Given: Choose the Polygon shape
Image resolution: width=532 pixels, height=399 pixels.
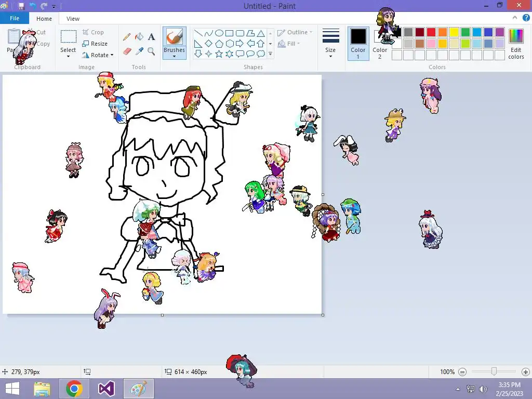Looking at the screenshot, I should (250, 33).
